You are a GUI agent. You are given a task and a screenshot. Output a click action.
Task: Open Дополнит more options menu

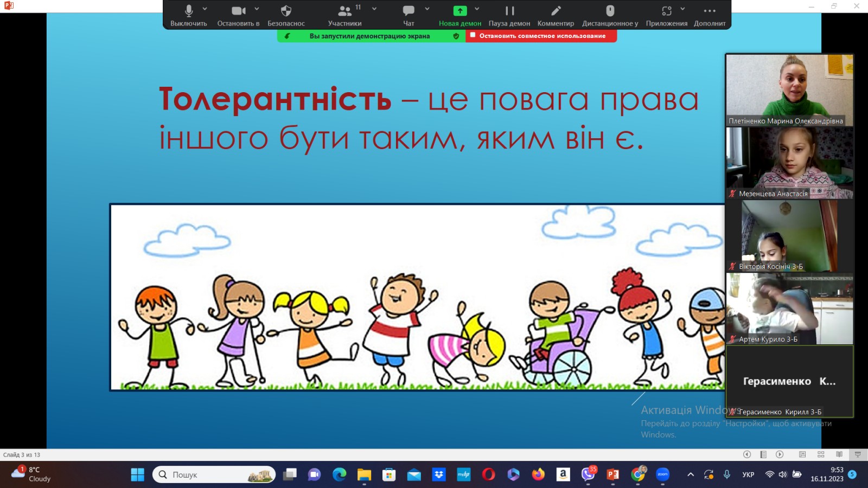pos(710,15)
